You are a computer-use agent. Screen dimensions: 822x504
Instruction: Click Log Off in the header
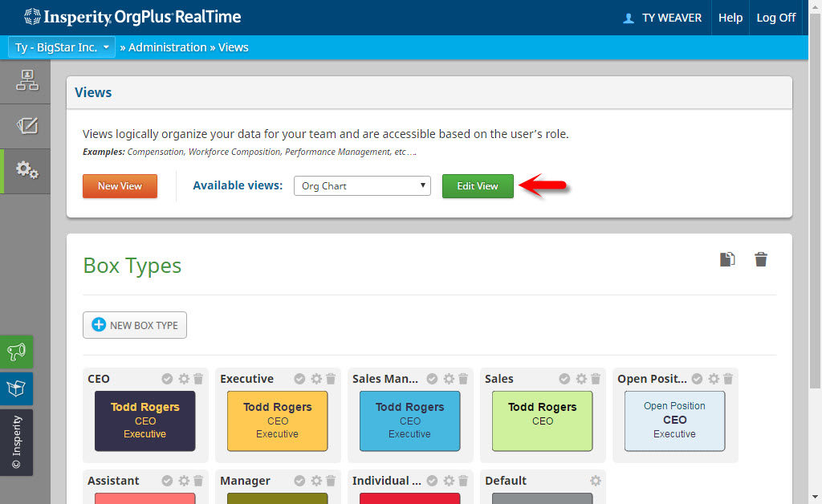click(x=776, y=18)
